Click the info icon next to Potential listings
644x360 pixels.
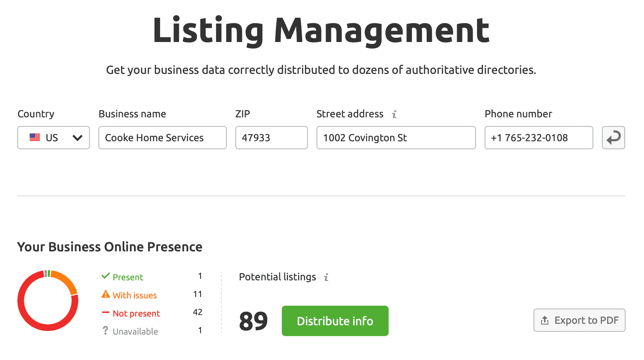tap(326, 277)
